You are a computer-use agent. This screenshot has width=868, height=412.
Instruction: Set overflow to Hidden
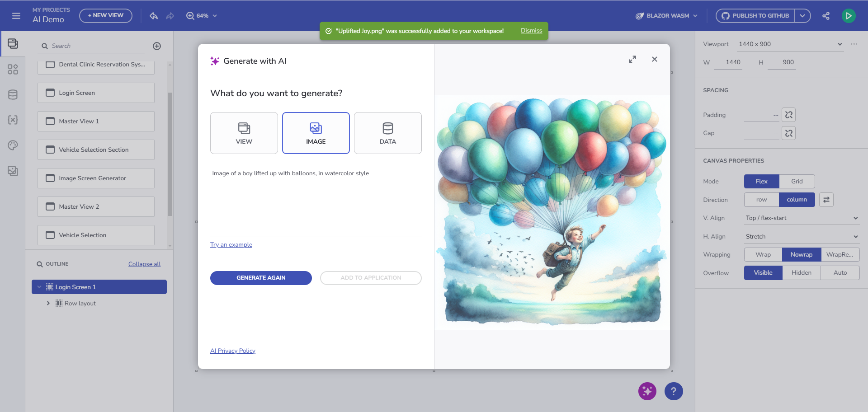802,273
